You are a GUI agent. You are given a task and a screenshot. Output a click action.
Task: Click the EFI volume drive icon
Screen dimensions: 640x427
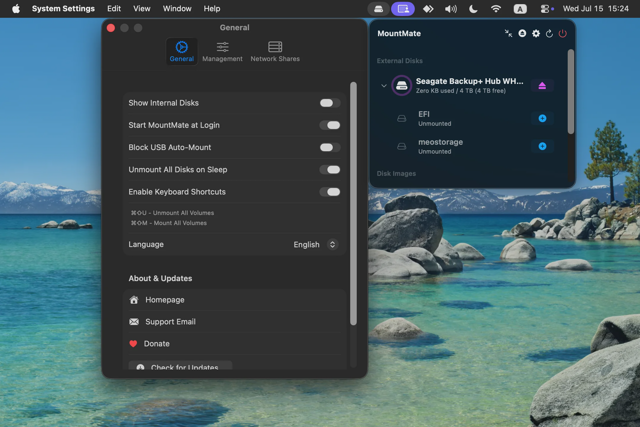click(x=402, y=118)
